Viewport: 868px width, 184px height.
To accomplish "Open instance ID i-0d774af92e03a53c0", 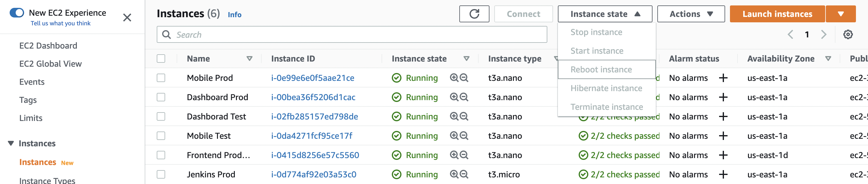I will (x=314, y=174).
